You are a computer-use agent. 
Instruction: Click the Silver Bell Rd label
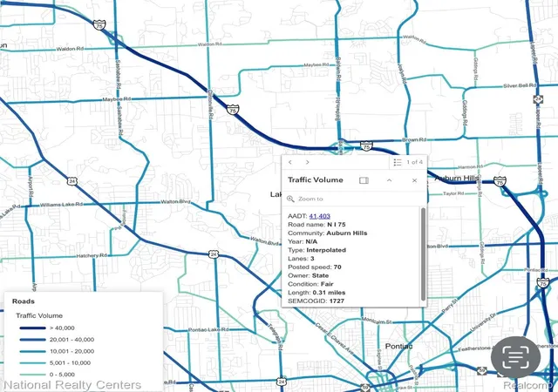tap(520, 85)
